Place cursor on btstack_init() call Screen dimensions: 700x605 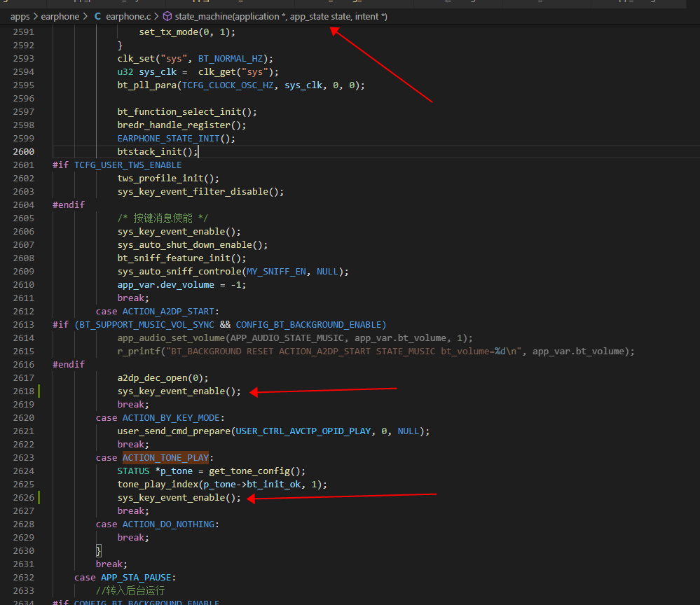pos(157,152)
